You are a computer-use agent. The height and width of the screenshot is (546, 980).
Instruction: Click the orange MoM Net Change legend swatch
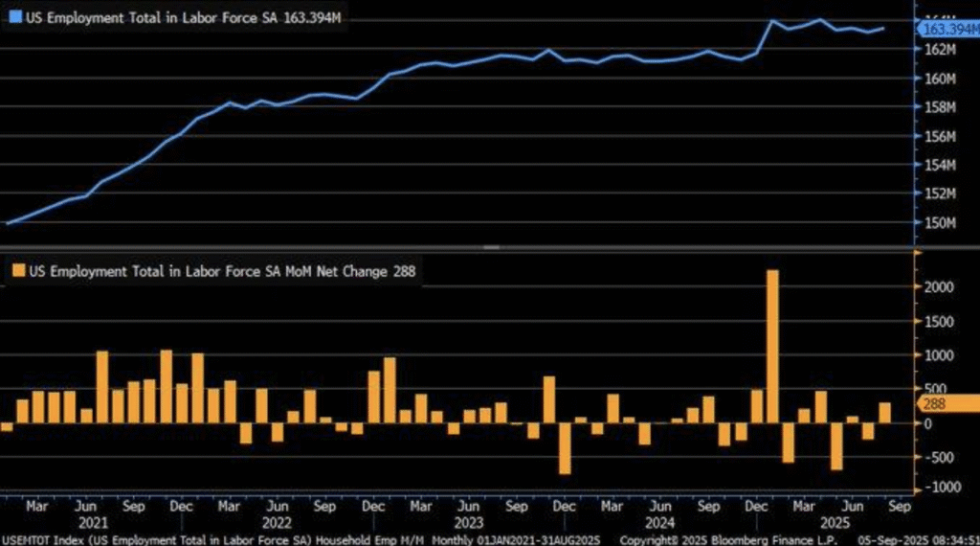tap(16, 272)
